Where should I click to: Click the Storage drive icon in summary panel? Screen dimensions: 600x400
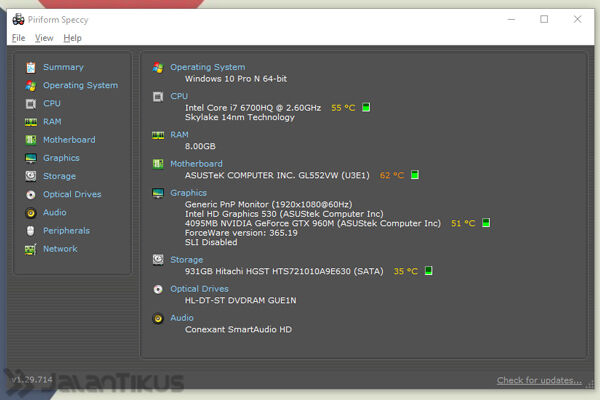click(158, 260)
